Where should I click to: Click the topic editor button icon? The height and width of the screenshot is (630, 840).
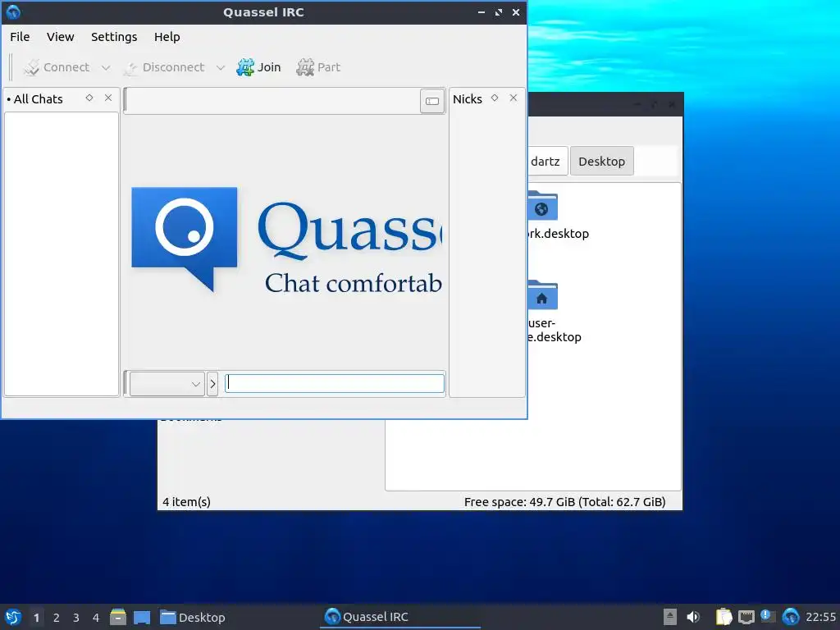pos(432,101)
